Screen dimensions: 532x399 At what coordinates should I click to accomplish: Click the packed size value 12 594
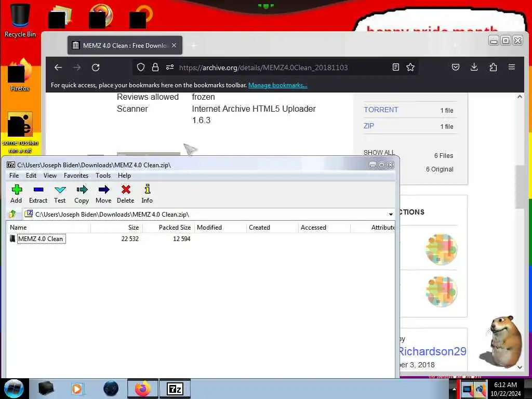click(x=181, y=239)
